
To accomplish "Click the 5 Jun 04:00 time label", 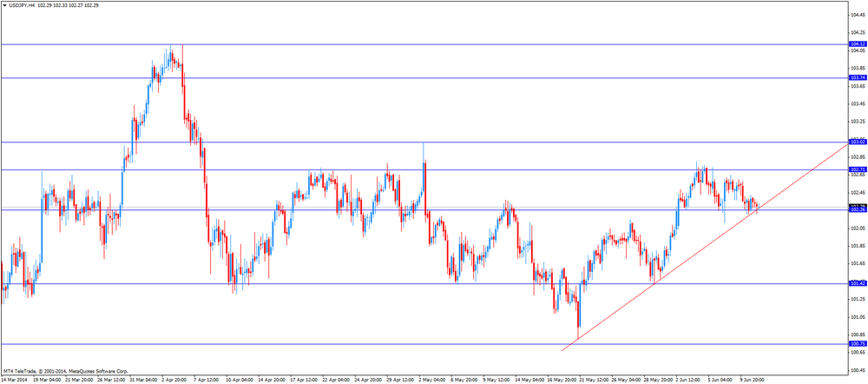I will click(722, 381).
